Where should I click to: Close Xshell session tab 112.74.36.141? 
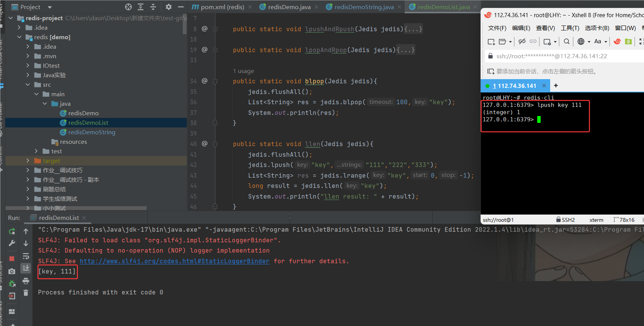pos(544,86)
